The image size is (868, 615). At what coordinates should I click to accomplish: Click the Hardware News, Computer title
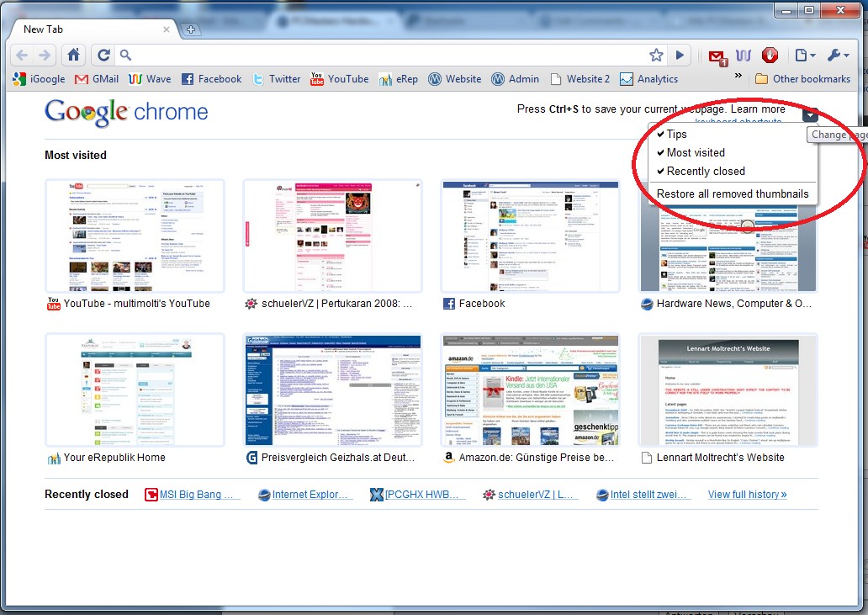[x=734, y=304]
